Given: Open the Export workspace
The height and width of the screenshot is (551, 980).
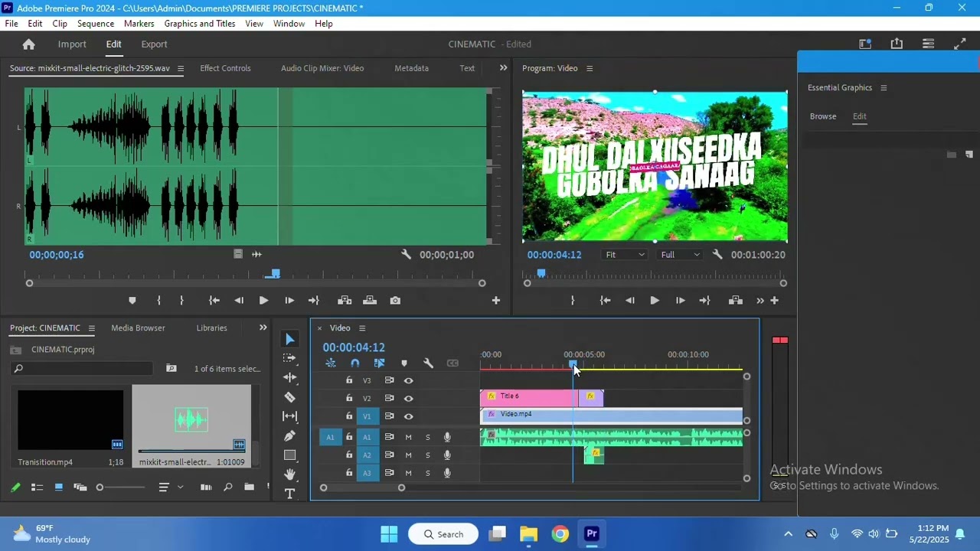Looking at the screenshot, I should point(154,44).
